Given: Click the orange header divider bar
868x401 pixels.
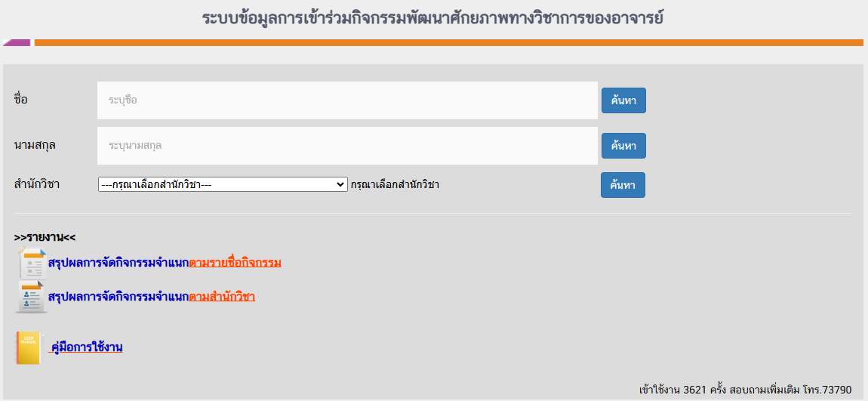Looking at the screenshot, I should (x=449, y=42).
